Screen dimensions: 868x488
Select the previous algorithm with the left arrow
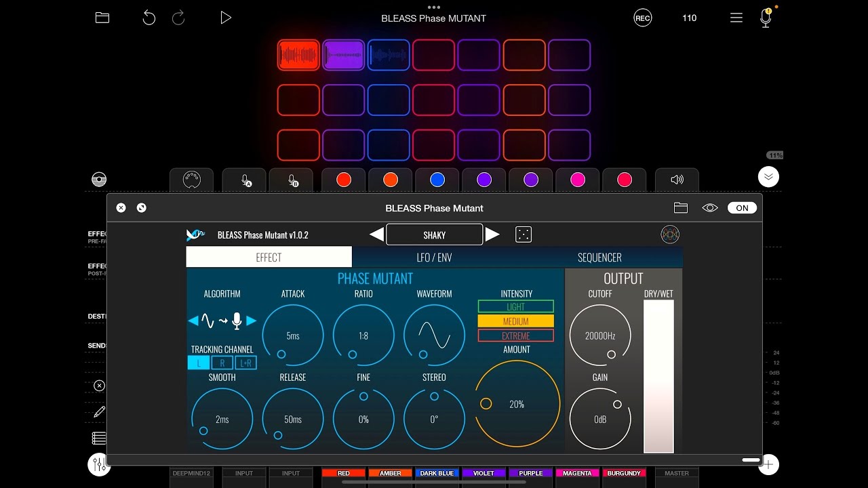pos(193,321)
